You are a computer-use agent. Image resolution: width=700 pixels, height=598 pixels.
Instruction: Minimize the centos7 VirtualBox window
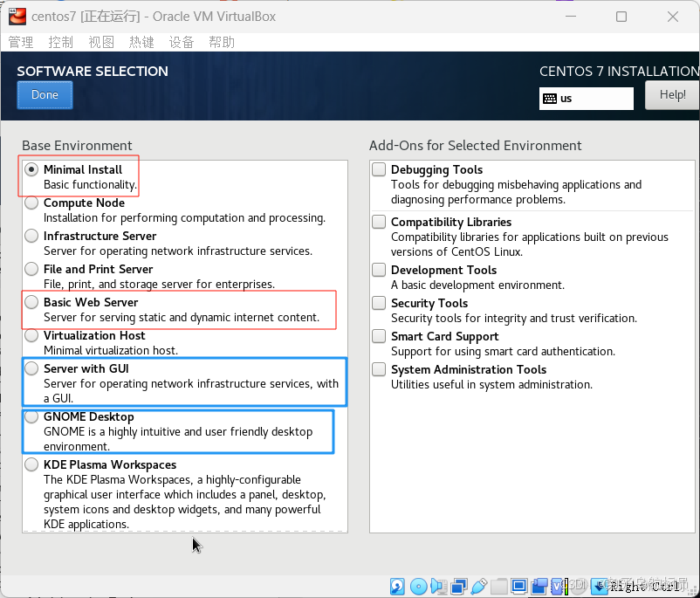571,17
